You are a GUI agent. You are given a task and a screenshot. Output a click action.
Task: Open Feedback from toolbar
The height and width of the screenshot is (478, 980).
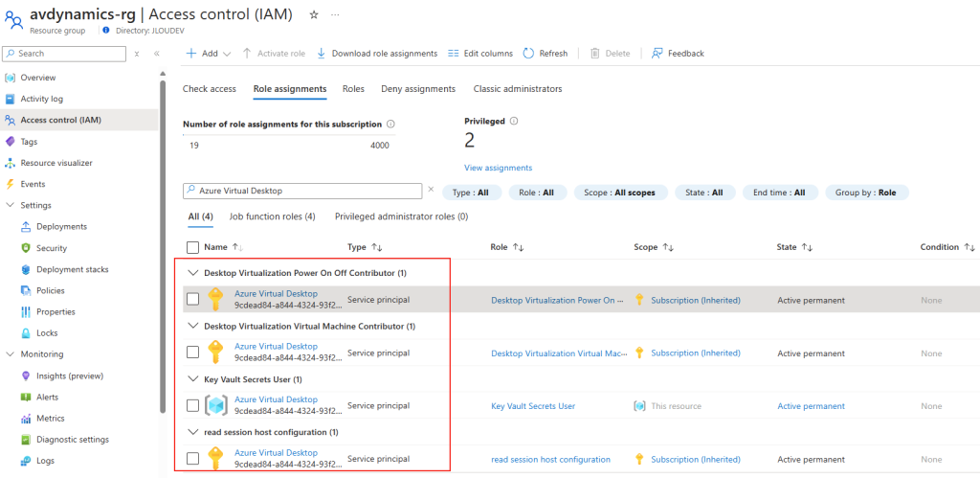coord(678,54)
